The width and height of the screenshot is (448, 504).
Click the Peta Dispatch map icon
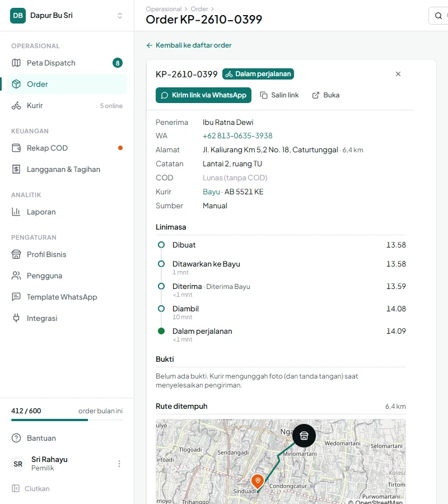[x=16, y=63]
